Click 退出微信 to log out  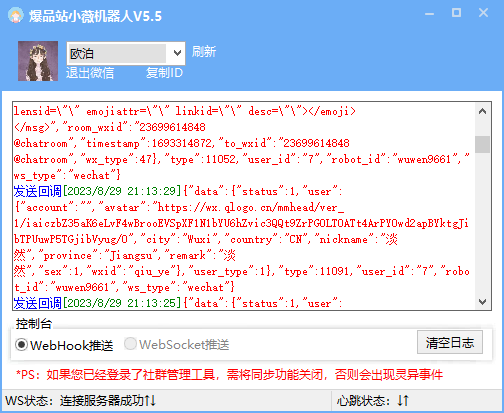coord(90,73)
